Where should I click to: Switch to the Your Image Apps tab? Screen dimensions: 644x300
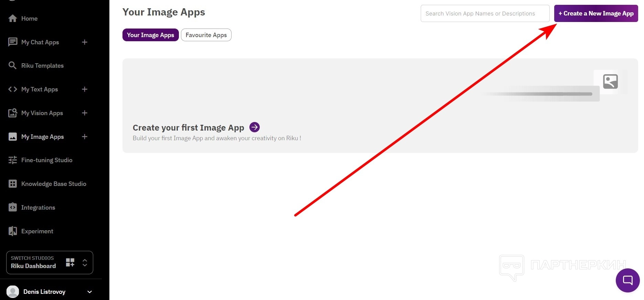coord(151,35)
